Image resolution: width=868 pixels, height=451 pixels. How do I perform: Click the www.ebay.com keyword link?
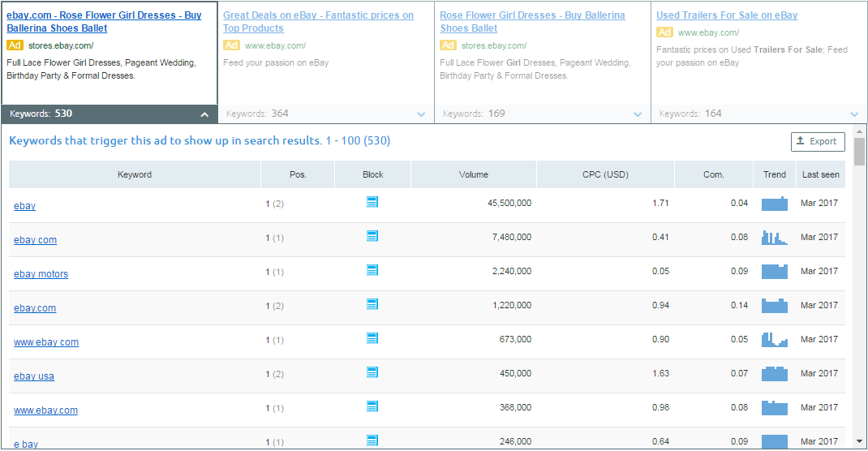45,410
